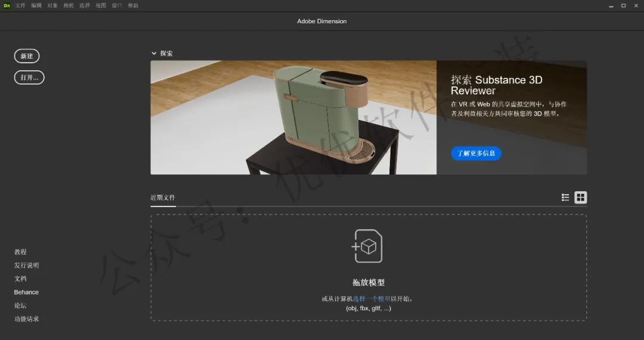Click the 打开... (Open) button
The height and width of the screenshot is (340, 644).
coord(29,77)
